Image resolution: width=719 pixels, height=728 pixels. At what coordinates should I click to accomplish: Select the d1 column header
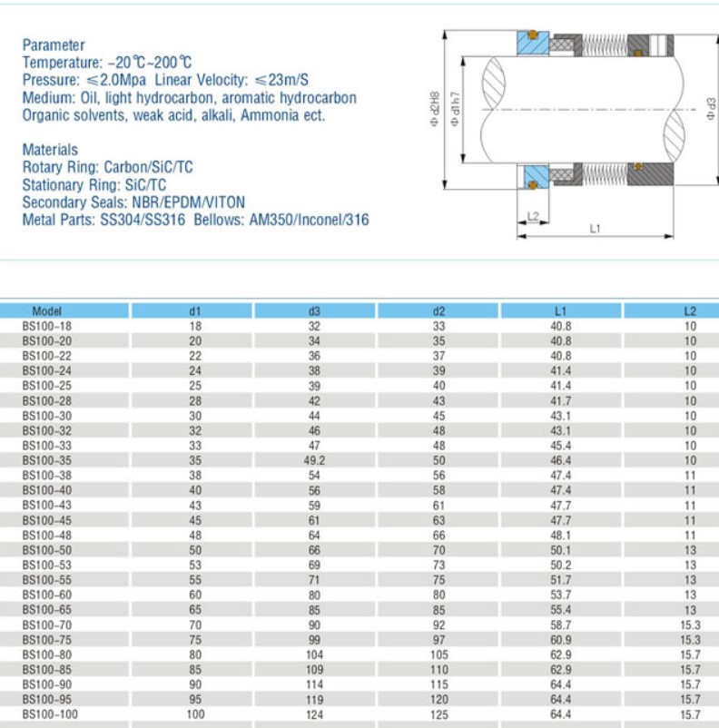click(194, 311)
